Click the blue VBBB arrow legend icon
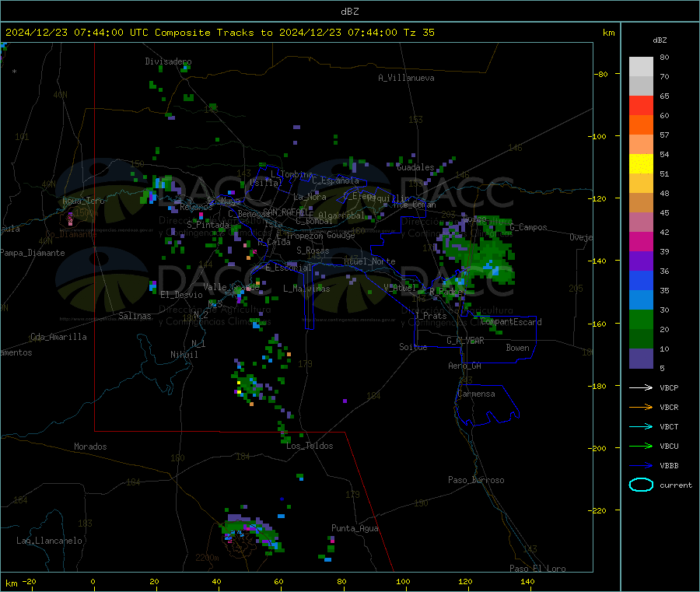The height and width of the screenshot is (592, 700). pos(641,465)
